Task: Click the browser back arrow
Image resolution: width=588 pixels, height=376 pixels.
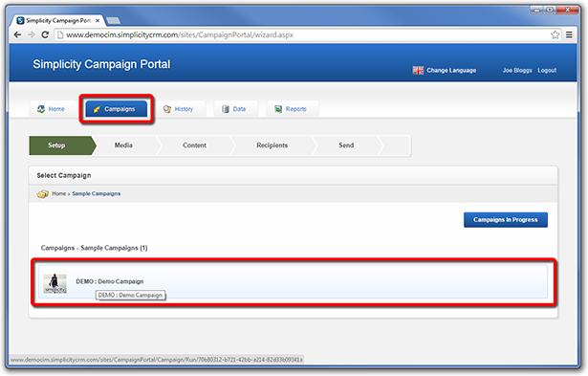Action: click(17, 34)
